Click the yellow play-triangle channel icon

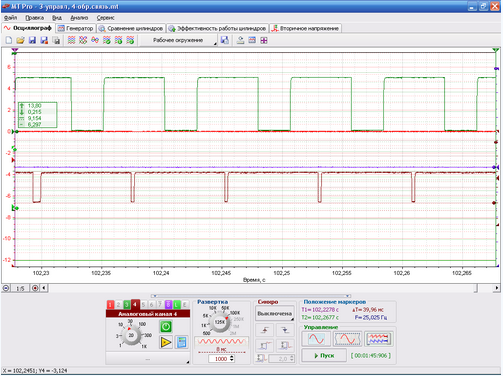[x=166, y=342]
